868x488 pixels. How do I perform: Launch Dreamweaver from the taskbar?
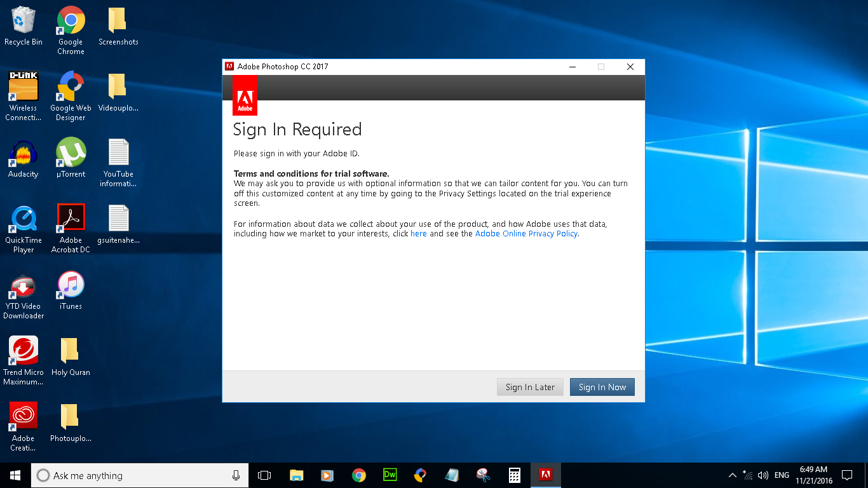click(x=390, y=475)
